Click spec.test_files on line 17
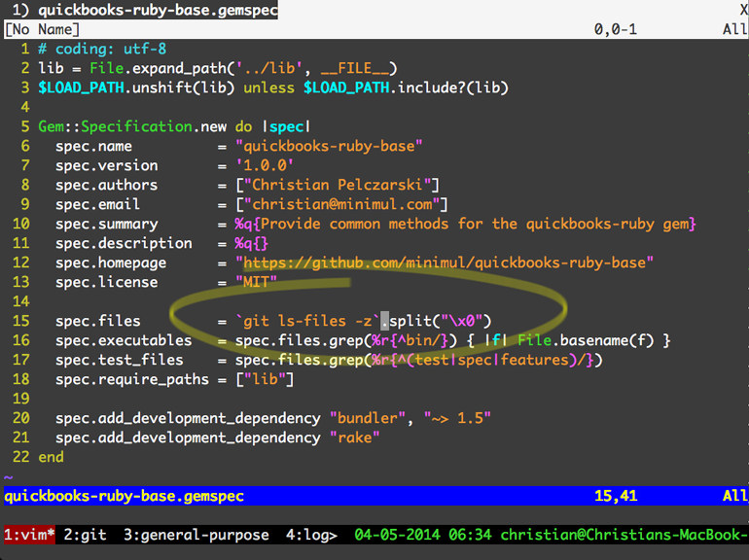Image resolution: width=749 pixels, height=560 pixels. click(x=120, y=360)
